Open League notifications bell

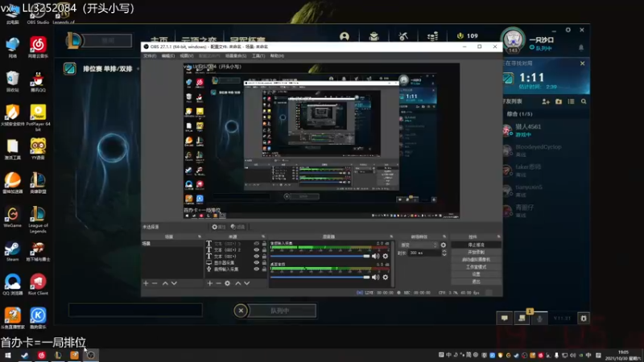pos(581,47)
